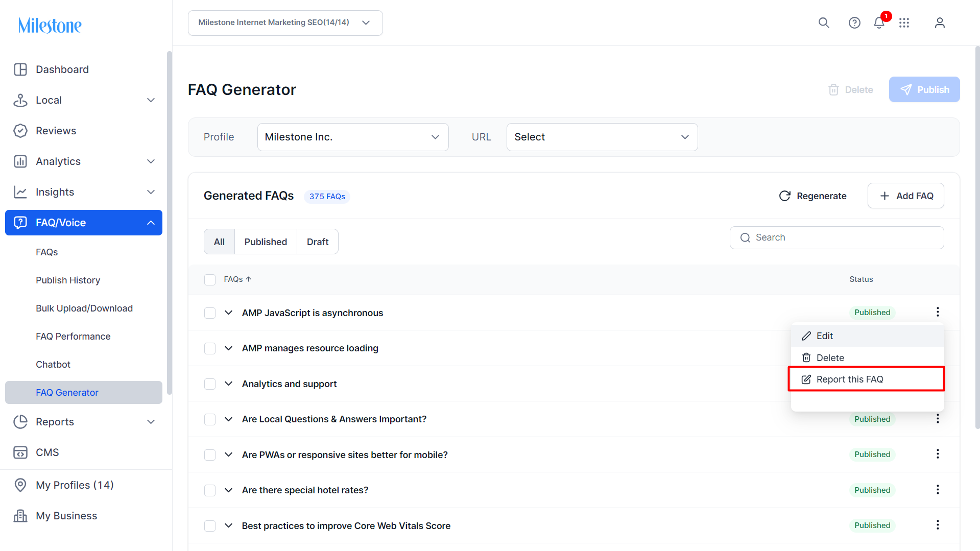
Task: Click the sidebar vertical scrollbar
Action: 170,223
